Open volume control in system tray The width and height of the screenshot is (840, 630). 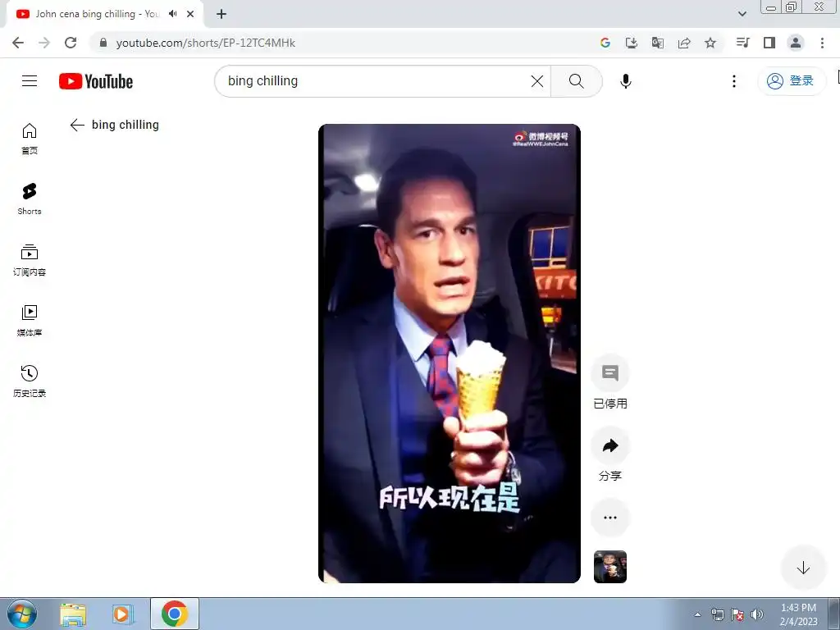[x=757, y=614]
